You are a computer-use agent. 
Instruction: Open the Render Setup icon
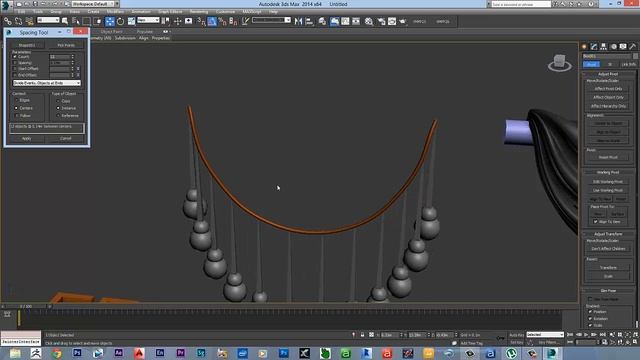point(381,21)
